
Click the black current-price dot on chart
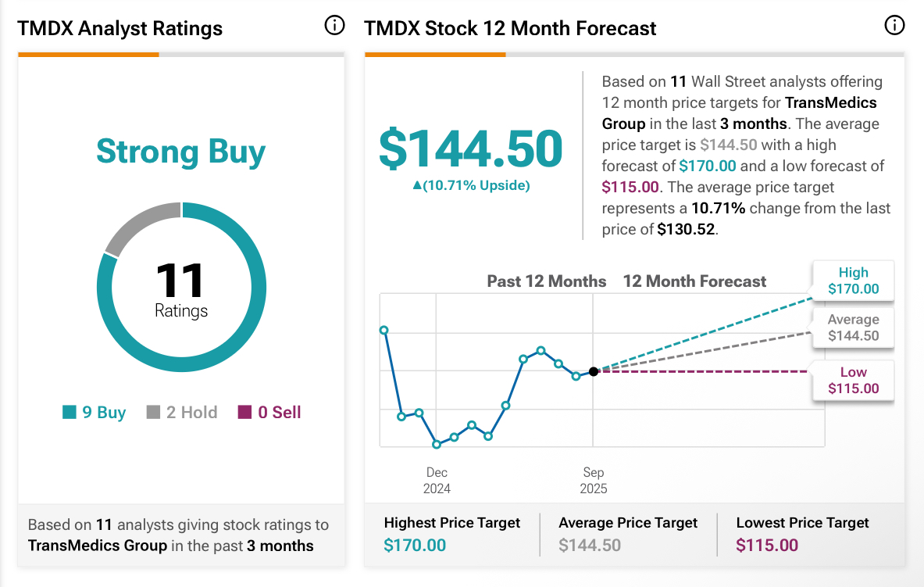click(x=594, y=371)
